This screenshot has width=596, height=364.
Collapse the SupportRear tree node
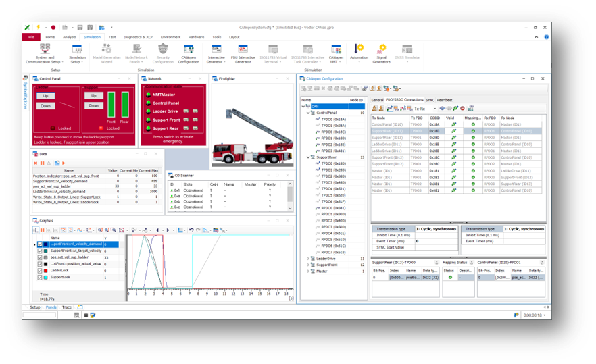coord(308,157)
